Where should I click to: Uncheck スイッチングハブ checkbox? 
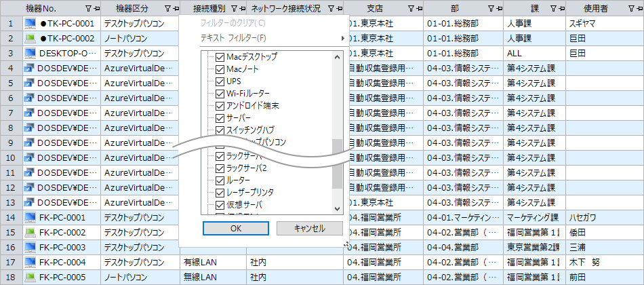tap(220, 131)
